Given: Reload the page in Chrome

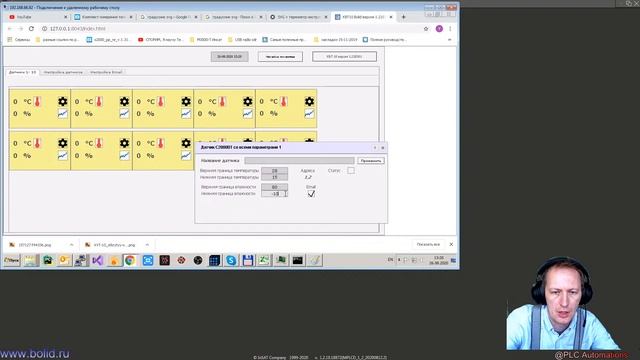Looking at the screenshot, I should 31,29.
